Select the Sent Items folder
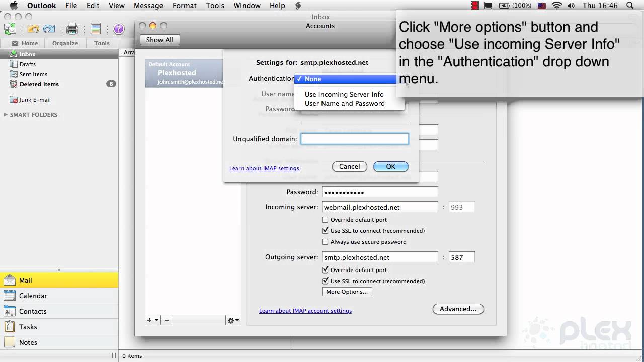 tap(59, 74)
